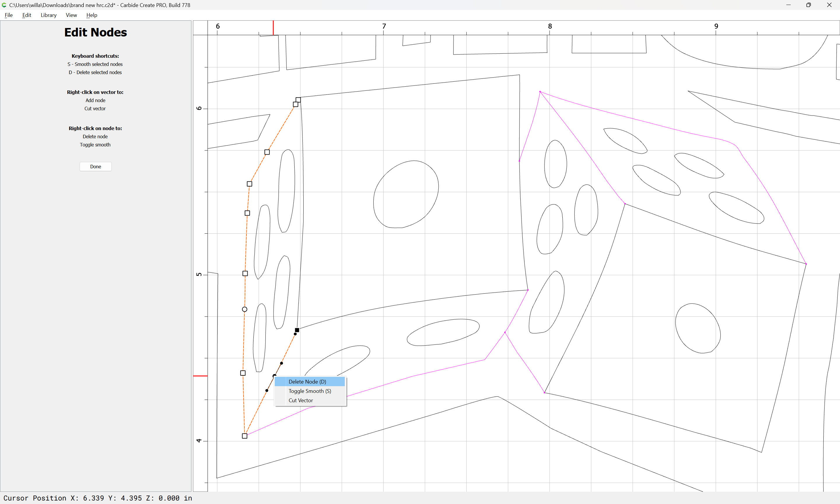
Task: Click the horizontal ruler label 7
Action: pos(384,26)
